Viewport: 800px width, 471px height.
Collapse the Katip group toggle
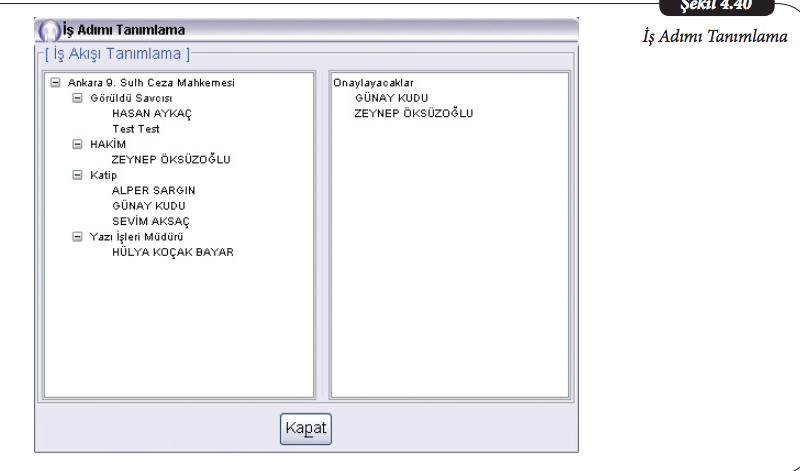click(x=78, y=175)
